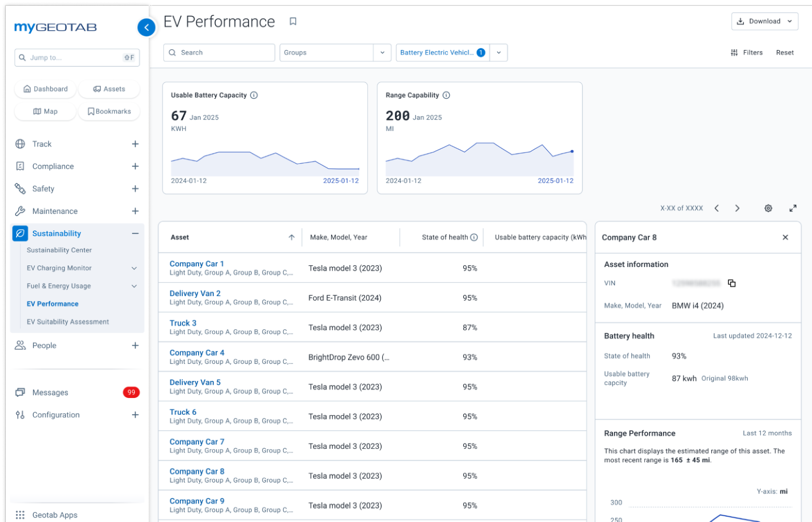This screenshot has width=812, height=522.
Task: Click the 2025-01-12 date under Usable Battery Capacity
Action: click(x=341, y=181)
